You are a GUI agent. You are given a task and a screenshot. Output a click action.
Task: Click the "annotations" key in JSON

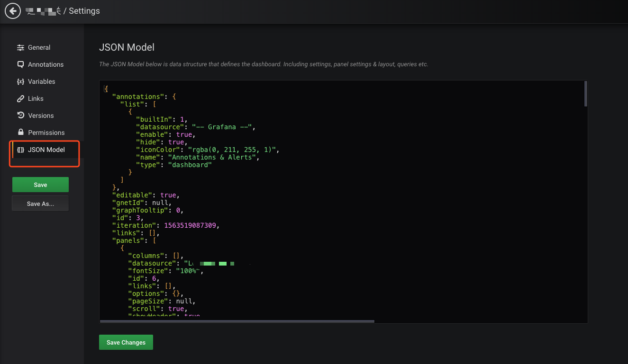tap(137, 96)
